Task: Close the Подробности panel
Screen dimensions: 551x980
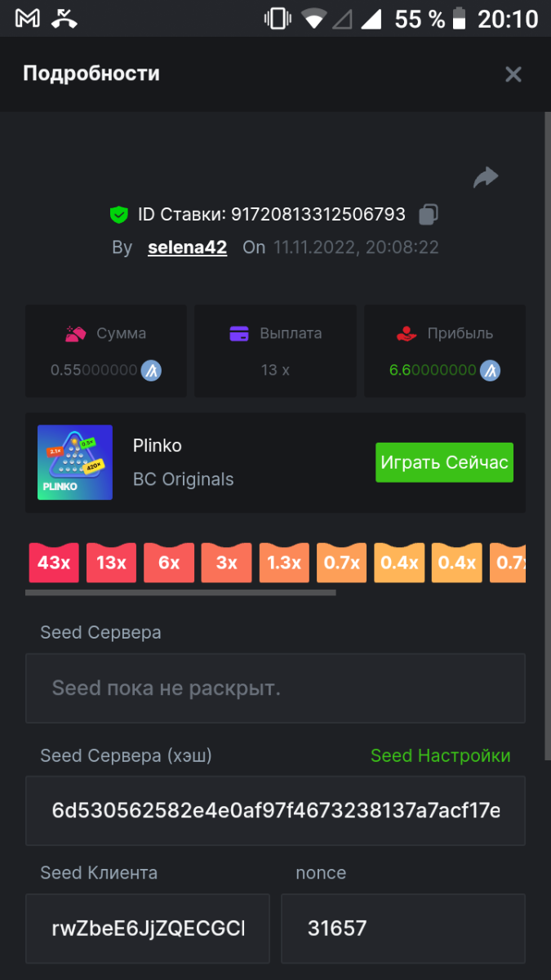Action: click(513, 74)
